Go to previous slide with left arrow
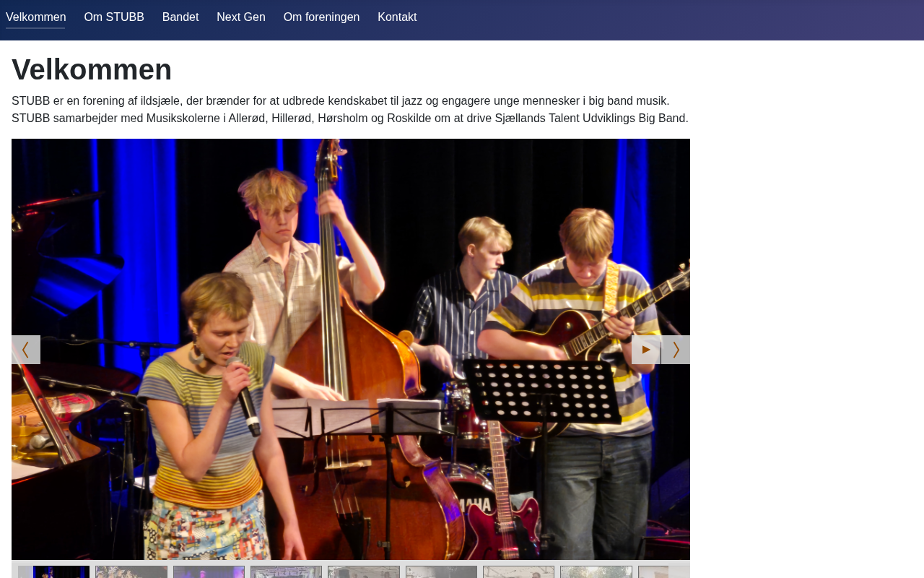The image size is (924, 578). click(x=26, y=350)
